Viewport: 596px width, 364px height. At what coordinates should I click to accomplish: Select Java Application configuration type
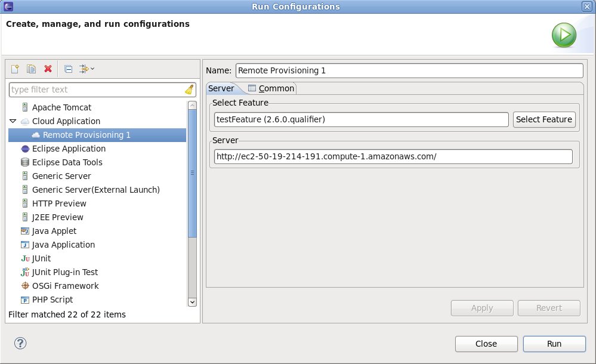tap(63, 245)
